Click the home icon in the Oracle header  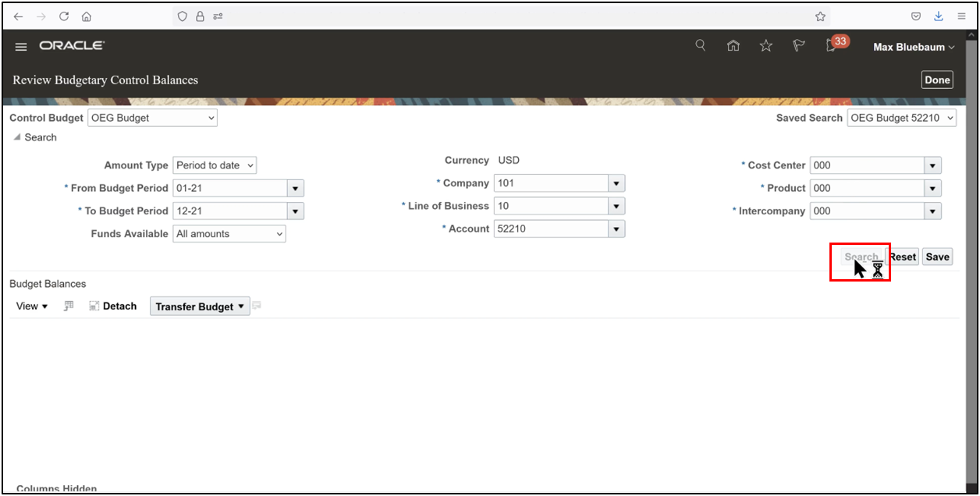733,45
